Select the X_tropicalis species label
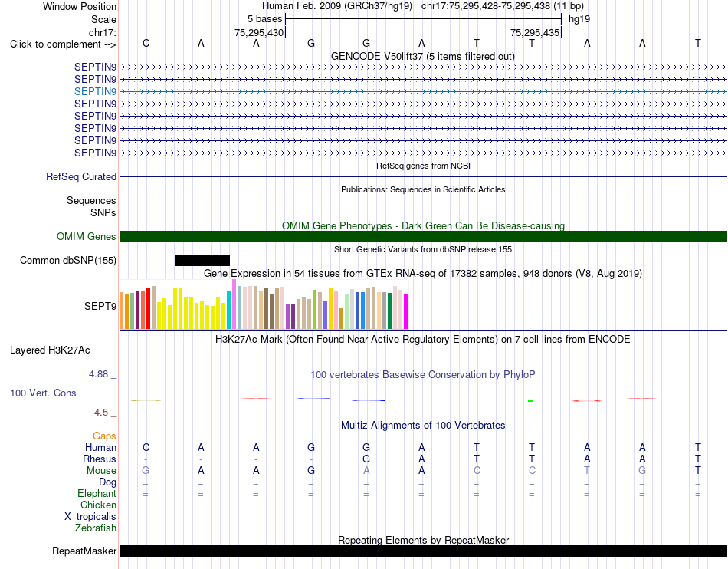This screenshot has width=728, height=569. pos(90,517)
